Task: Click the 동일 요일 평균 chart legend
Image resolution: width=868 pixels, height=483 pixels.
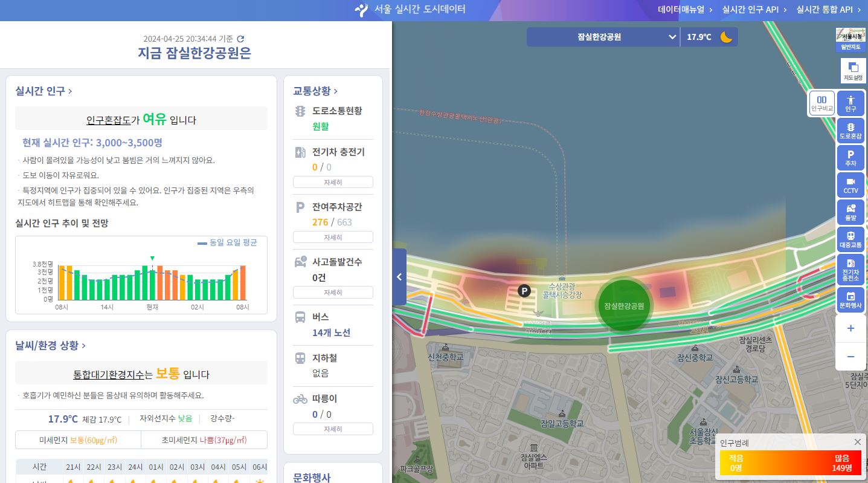Action: tap(228, 243)
